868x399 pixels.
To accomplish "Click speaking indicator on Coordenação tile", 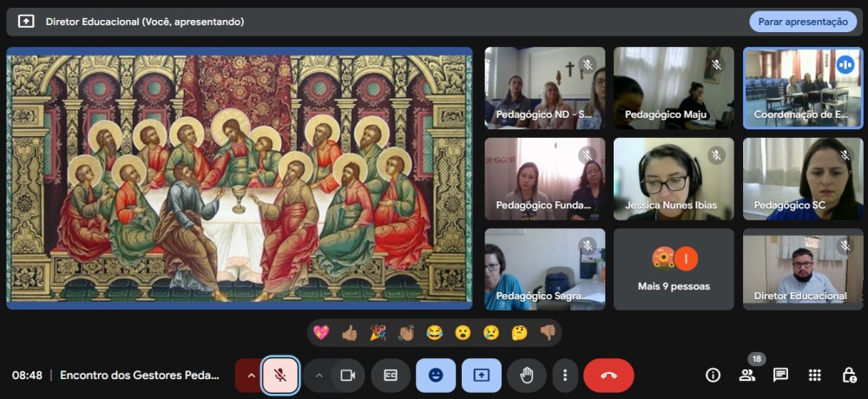I will click(845, 65).
